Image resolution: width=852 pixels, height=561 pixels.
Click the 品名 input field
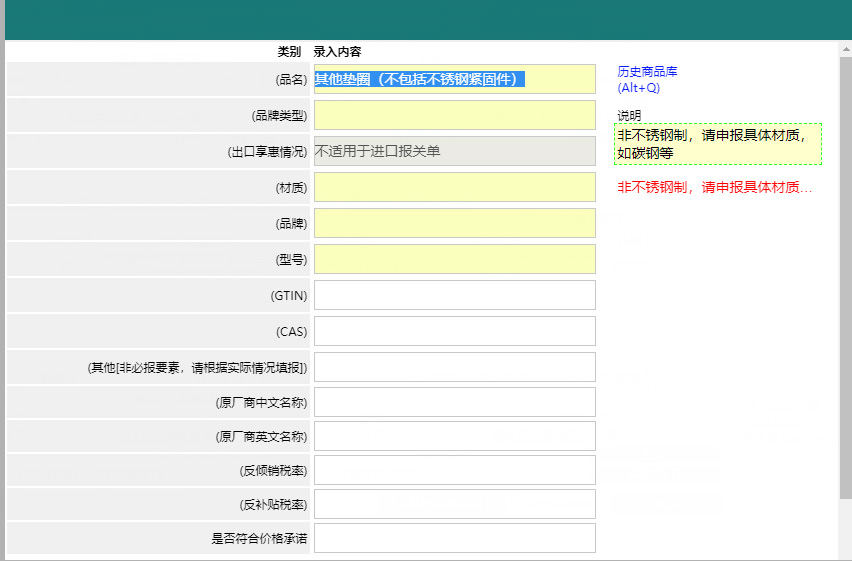[455, 79]
